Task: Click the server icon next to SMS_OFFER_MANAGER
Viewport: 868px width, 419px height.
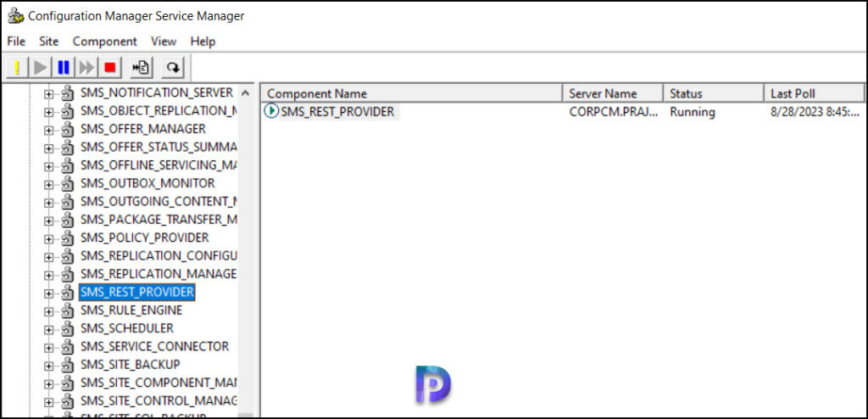Action: click(x=68, y=130)
